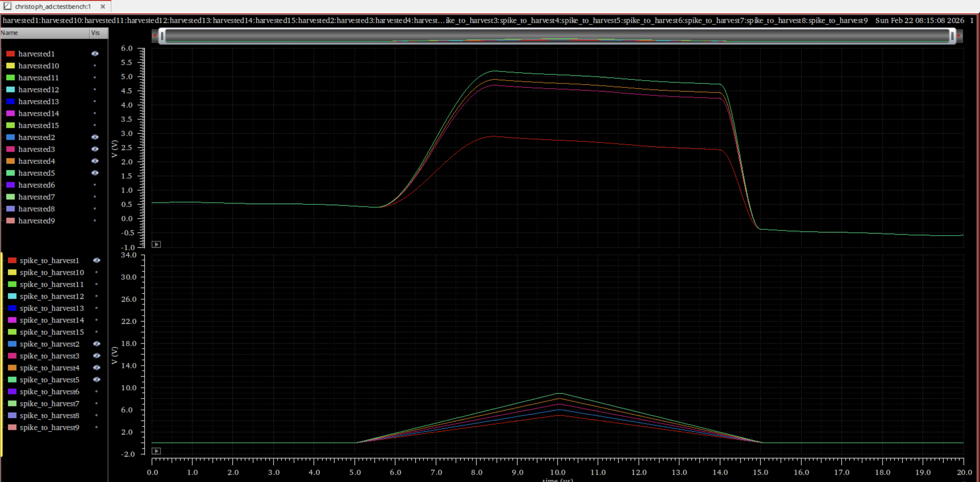Click the Vis column header

(95, 33)
